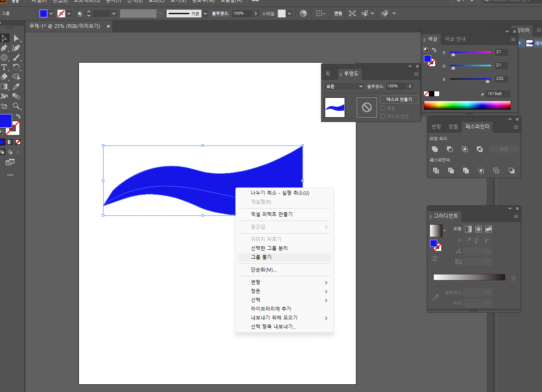The image size is (542, 392).
Task: Select the Gradient tool in toolbar
Action: point(4,86)
